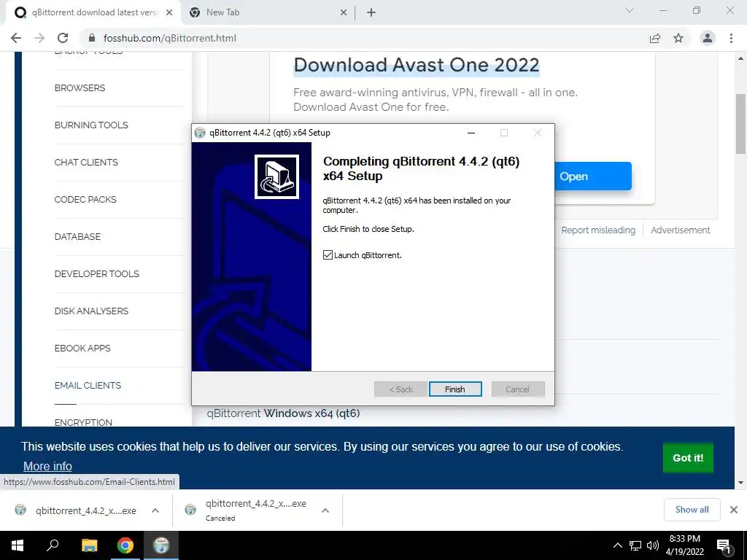Click Show all downloads

[692, 510]
